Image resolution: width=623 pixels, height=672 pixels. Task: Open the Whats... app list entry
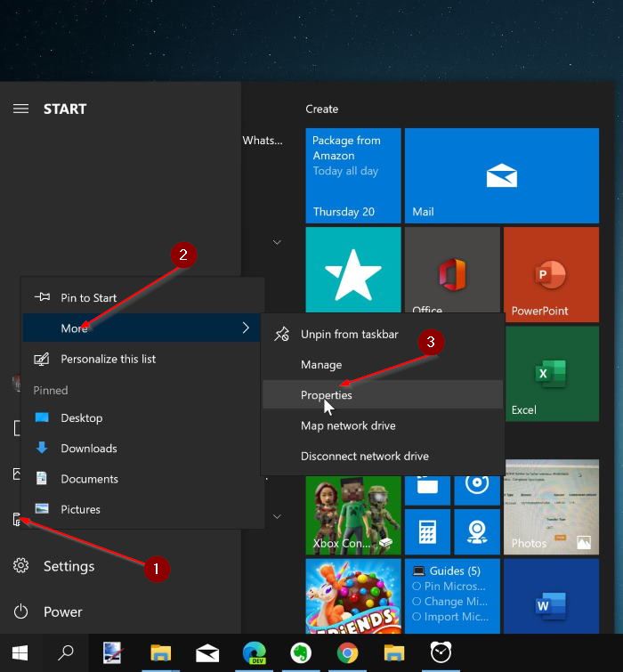[263, 141]
